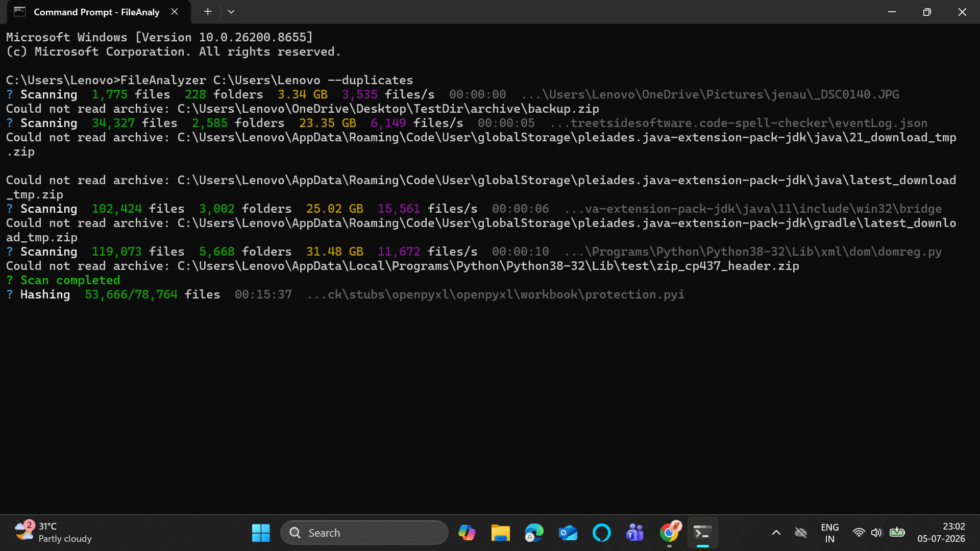Click the OneDrive tray icon
Screen dimensions: 980x551
801,533
